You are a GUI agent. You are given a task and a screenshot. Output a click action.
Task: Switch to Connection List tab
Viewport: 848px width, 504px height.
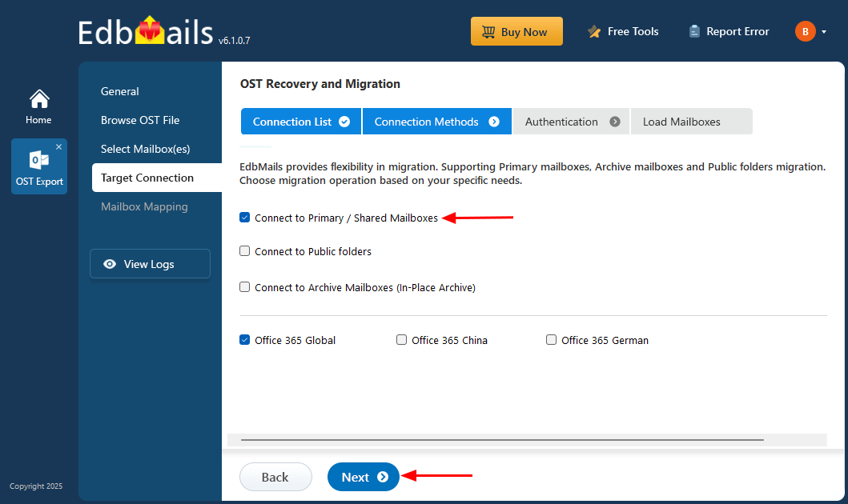301,122
